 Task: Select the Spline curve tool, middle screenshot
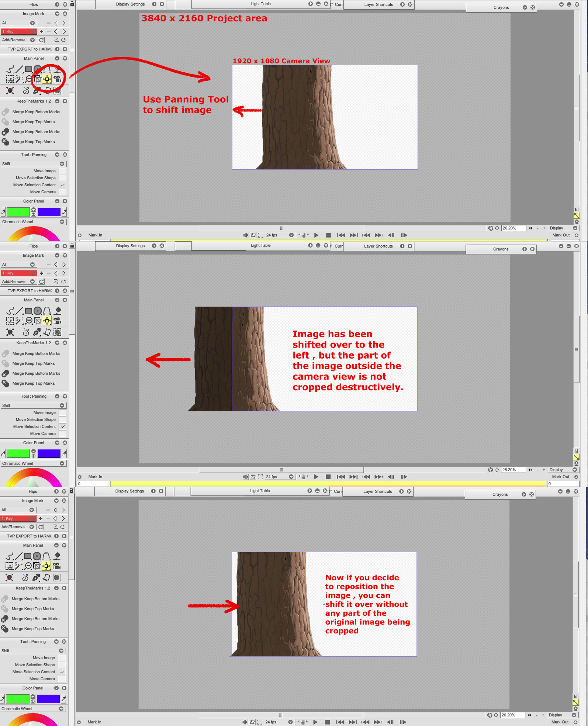[47, 311]
